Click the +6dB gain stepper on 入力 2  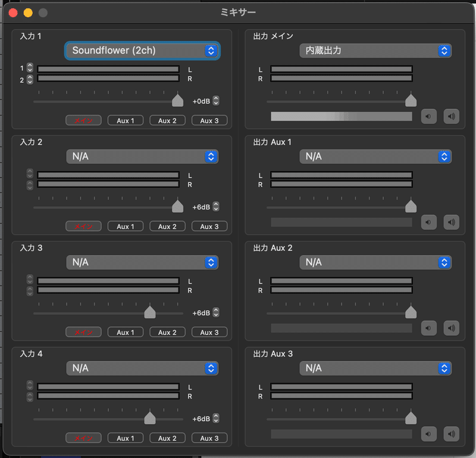click(x=216, y=207)
